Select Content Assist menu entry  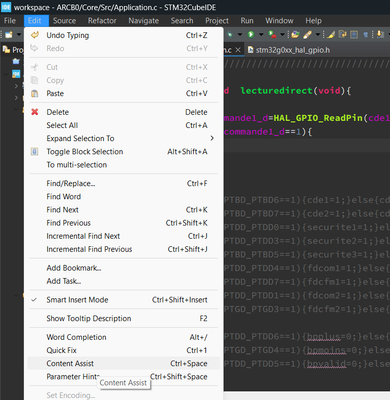tap(124, 363)
